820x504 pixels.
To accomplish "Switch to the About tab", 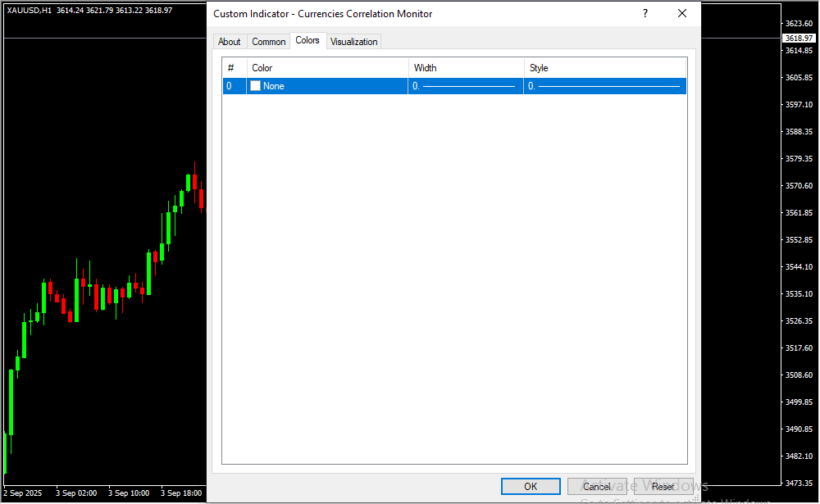I will [230, 42].
